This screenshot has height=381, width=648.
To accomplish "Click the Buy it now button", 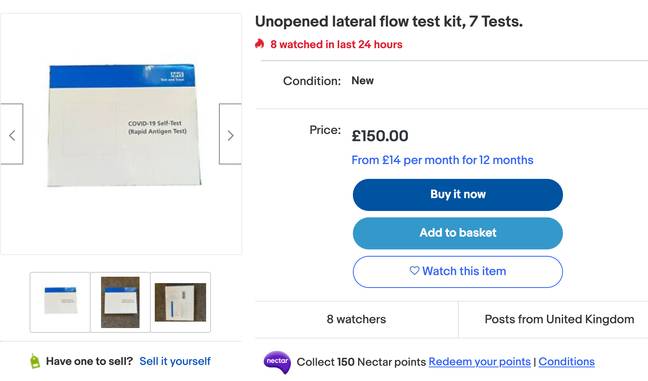I will point(457,195).
